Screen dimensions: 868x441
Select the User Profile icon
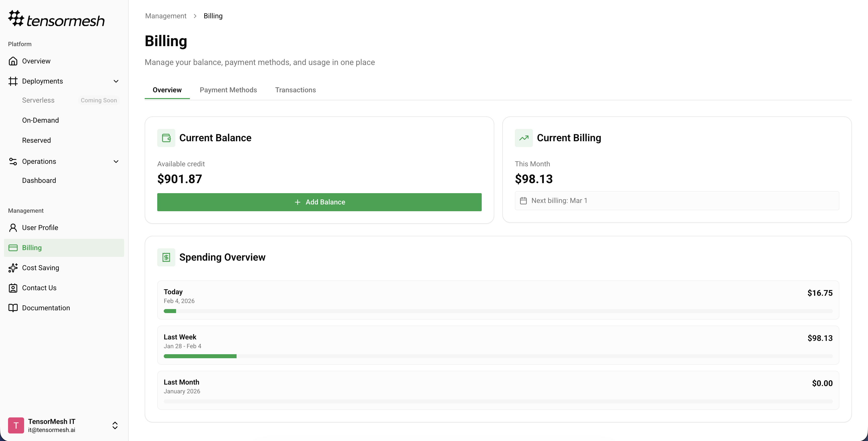[x=13, y=227]
